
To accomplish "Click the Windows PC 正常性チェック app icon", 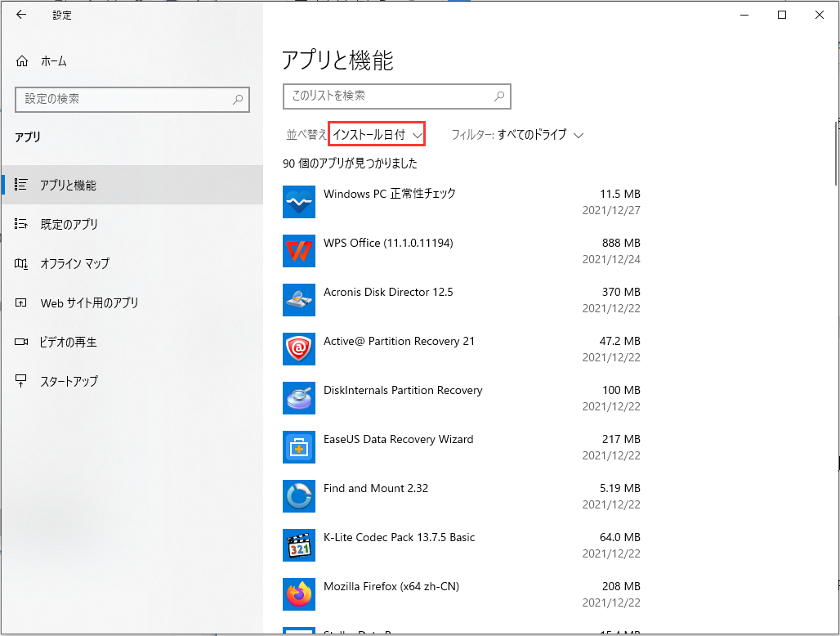I will tap(298, 202).
